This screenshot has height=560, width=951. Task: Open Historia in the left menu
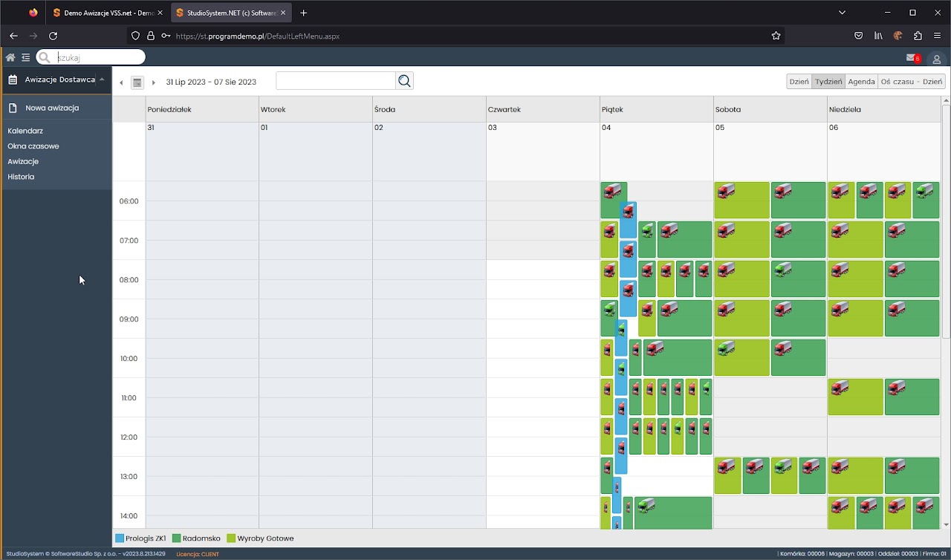21,177
